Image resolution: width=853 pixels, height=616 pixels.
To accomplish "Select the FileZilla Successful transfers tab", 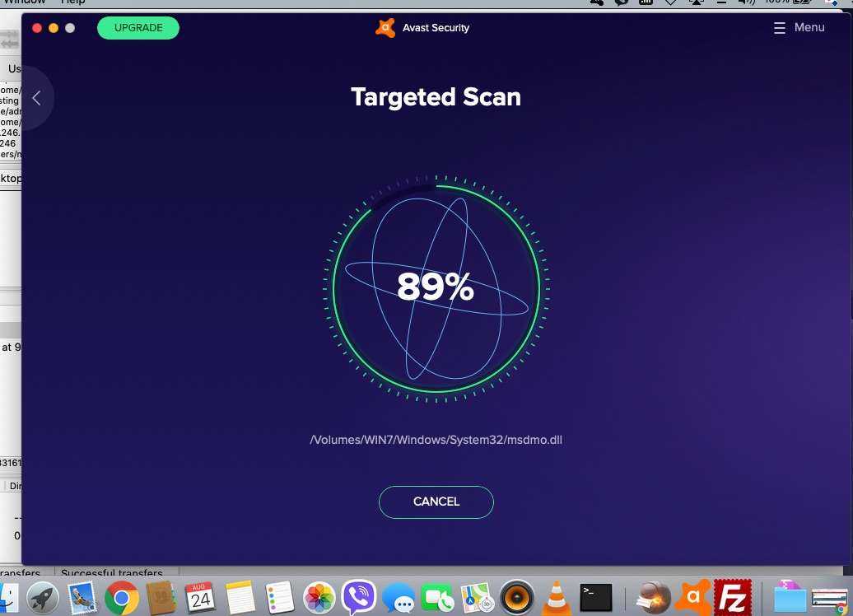I will tap(111, 572).
